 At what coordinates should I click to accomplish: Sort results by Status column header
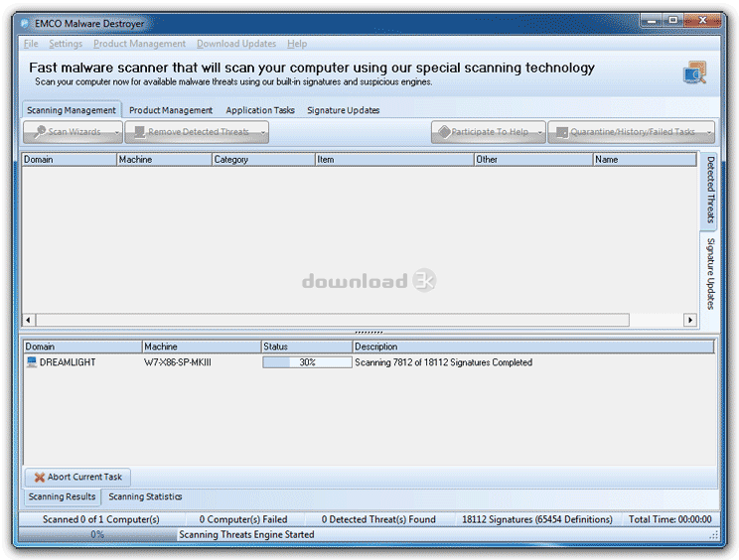tap(307, 347)
